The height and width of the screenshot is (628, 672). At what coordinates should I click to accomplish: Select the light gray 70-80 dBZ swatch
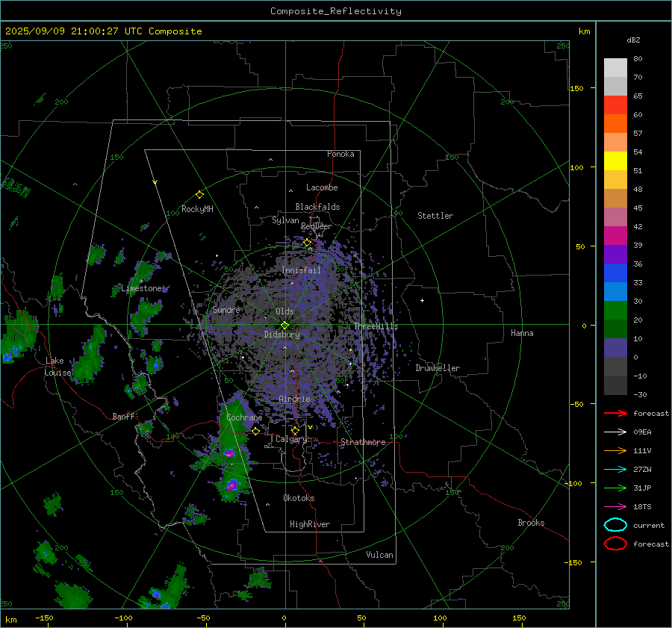pyautogui.click(x=615, y=68)
